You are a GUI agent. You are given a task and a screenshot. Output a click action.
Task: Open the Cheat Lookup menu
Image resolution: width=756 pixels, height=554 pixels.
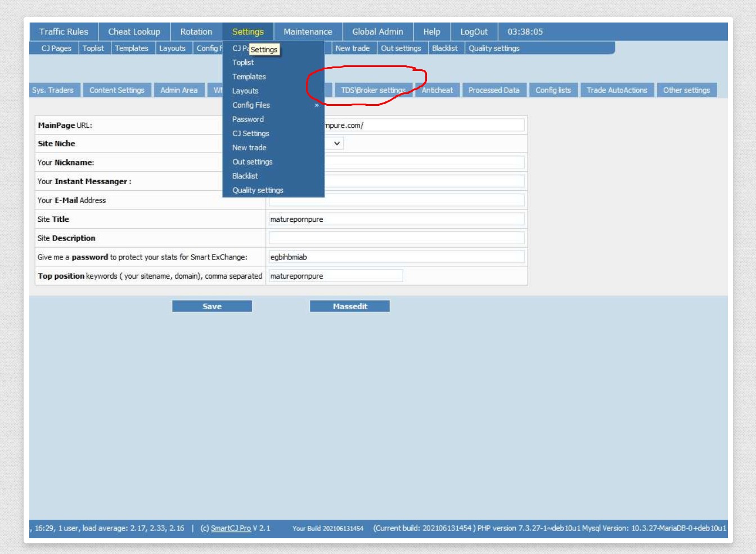point(134,32)
